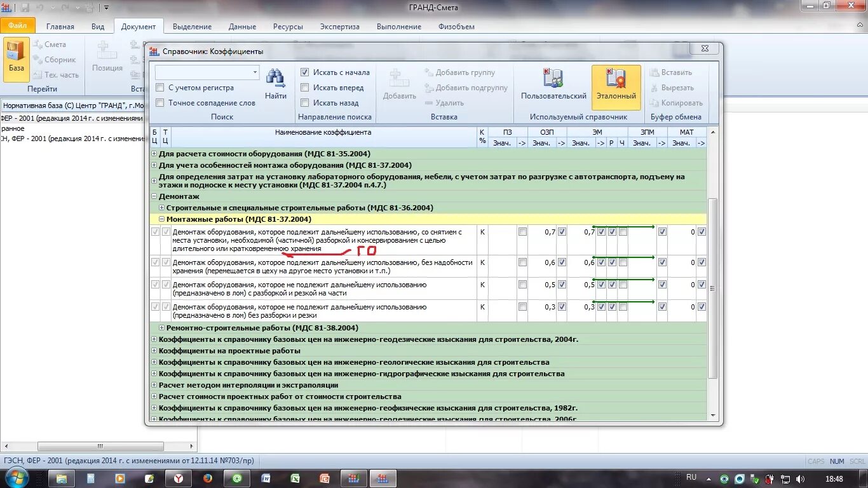This screenshot has width=868, height=488.
Task: Open the Windows Start button
Action: [x=15, y=478]
